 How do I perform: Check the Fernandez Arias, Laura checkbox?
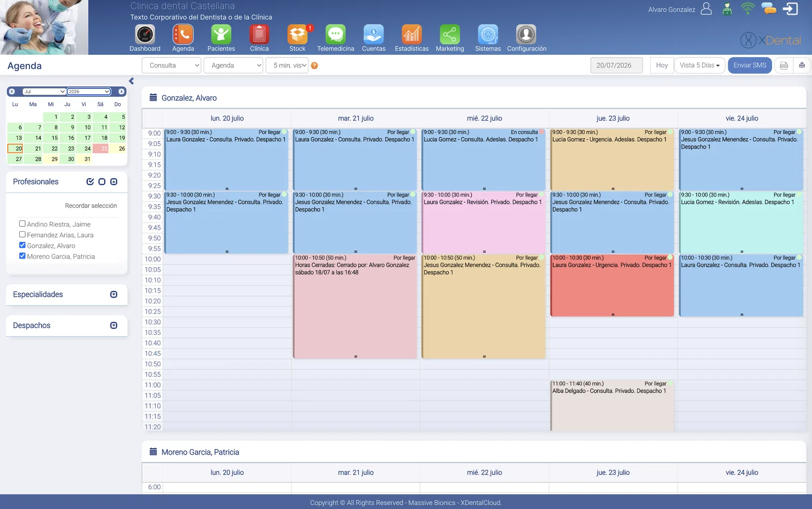[x=22, y=234]
